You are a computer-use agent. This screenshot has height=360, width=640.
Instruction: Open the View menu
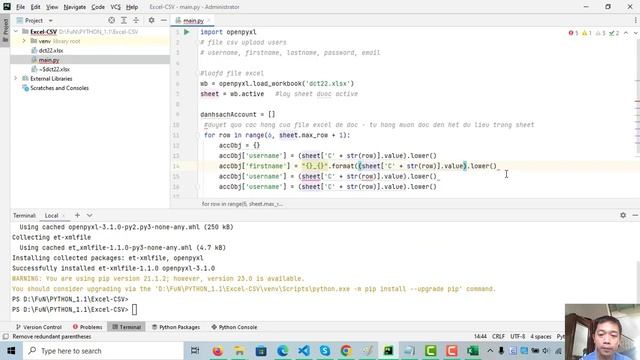(52, 7)
